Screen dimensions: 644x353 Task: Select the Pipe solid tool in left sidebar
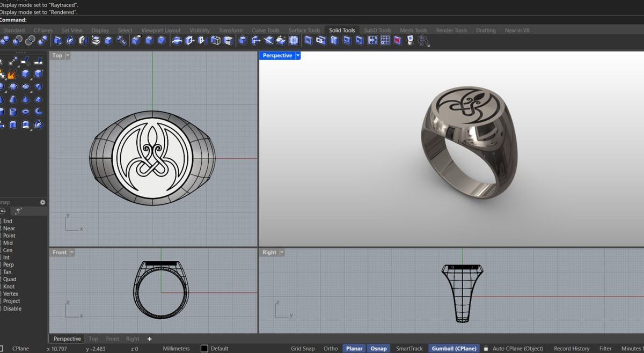(39, 112)
